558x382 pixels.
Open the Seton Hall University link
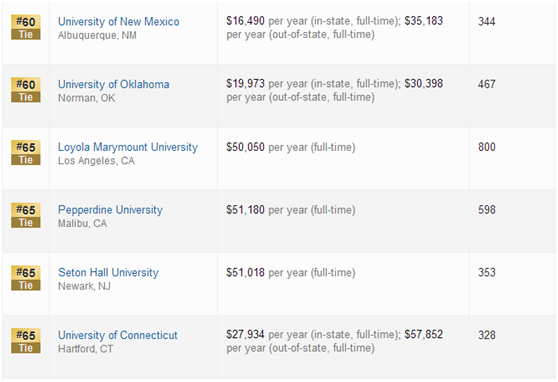(108, 272)
